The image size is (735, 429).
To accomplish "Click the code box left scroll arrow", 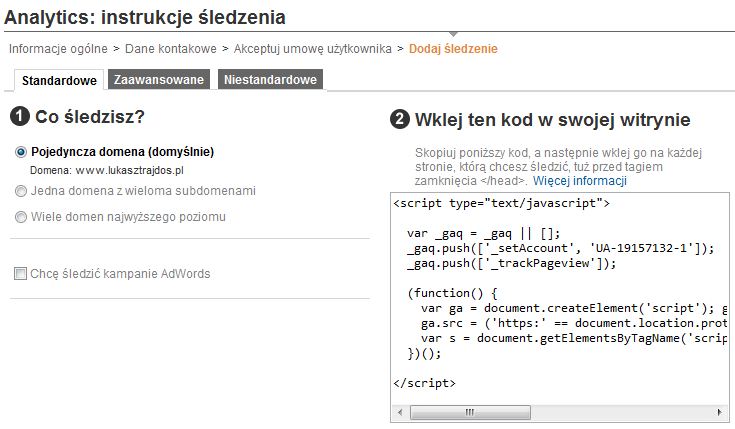I will click(x=400, y=413).
